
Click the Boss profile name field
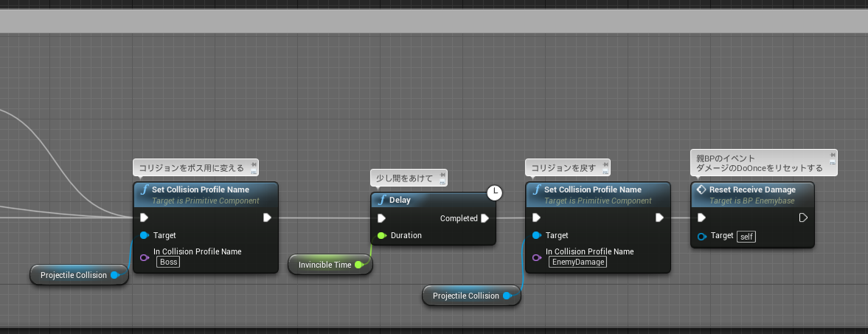coord(168,262)
